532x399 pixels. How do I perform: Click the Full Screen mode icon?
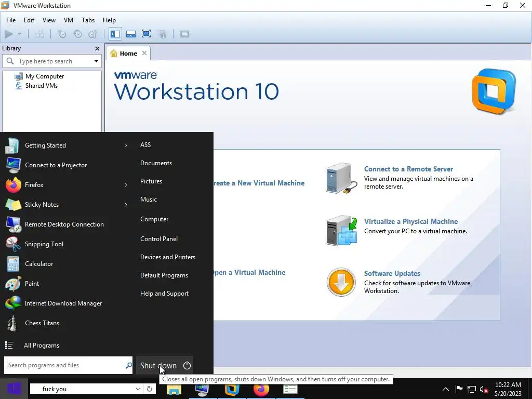pos(146,34)
